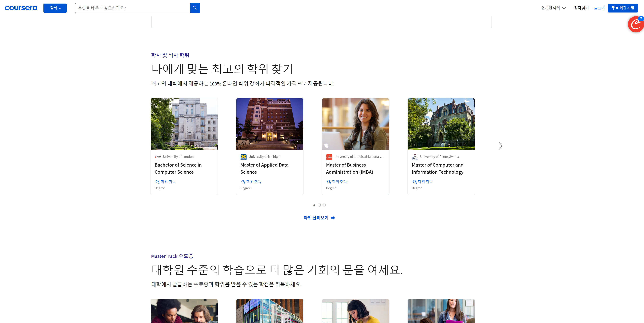644x323 pixels.
Task: Open Bachelor of Science in Computer Science
Action: point(178,168)
